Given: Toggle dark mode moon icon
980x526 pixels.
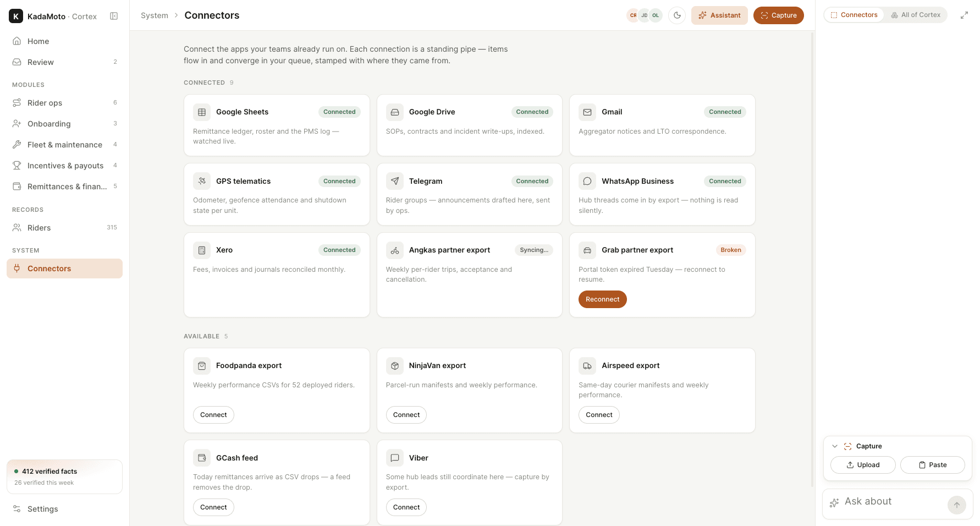Looking at the screenshot, I should pyautogui.click(x=678, y=15).
